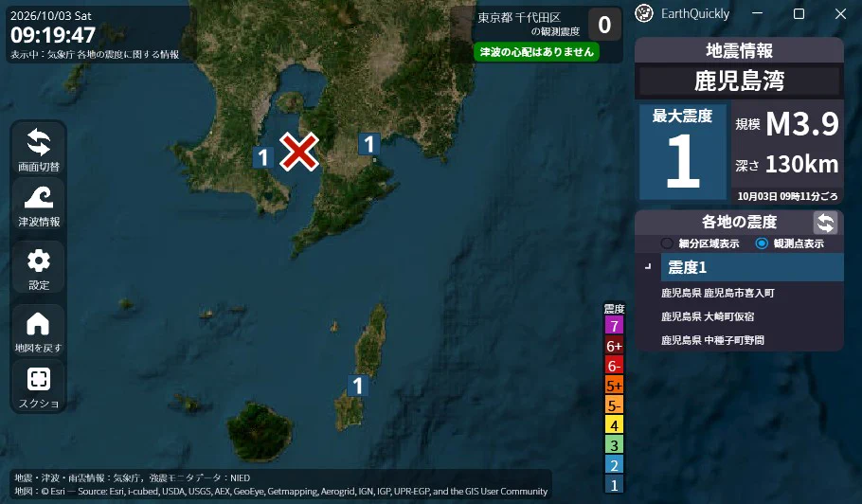This screenshot has width=862, height=504.
Task: Click intensity 1 marker left of epicenter
Action: point(263,158)
